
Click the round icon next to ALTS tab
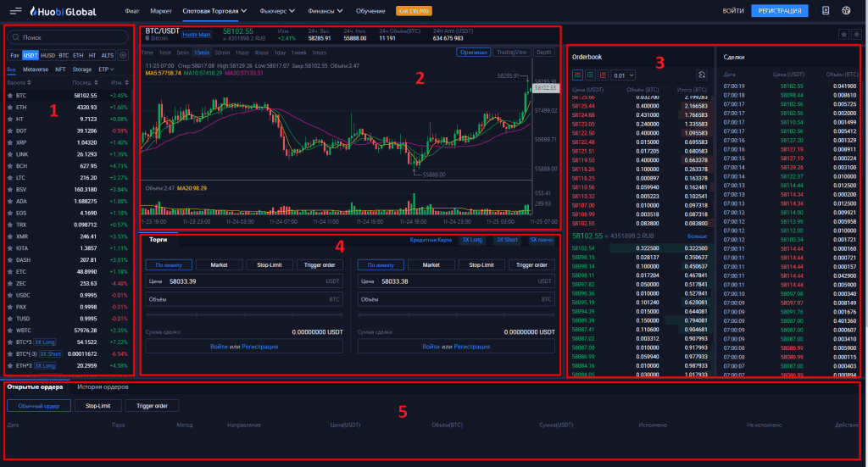(123, 55)
